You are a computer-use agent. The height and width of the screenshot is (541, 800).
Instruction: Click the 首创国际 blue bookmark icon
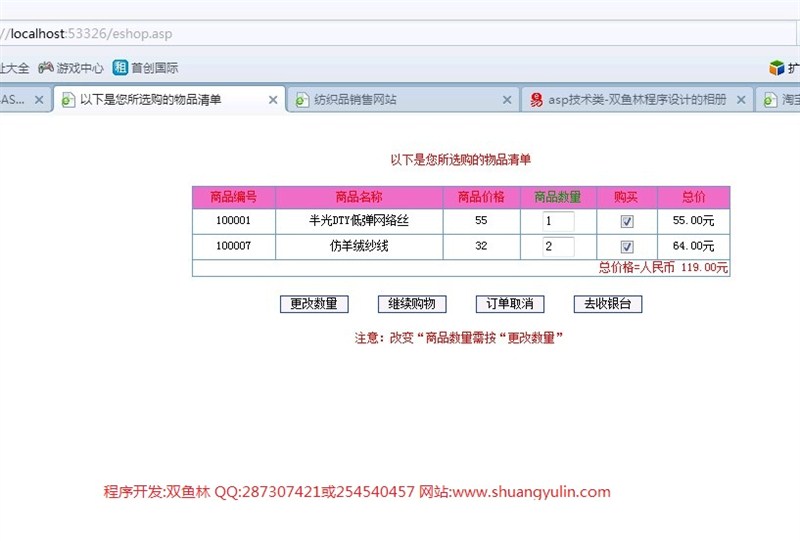pyautogui.click(x=120, y=67)
